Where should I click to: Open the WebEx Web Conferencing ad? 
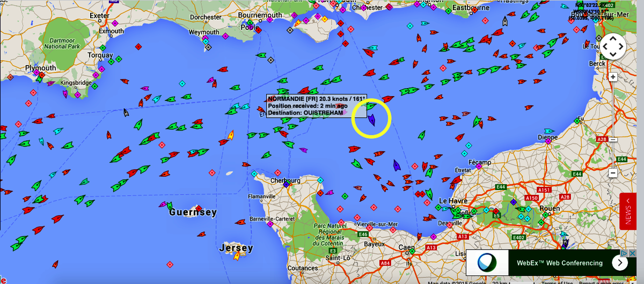coord(551,263)
